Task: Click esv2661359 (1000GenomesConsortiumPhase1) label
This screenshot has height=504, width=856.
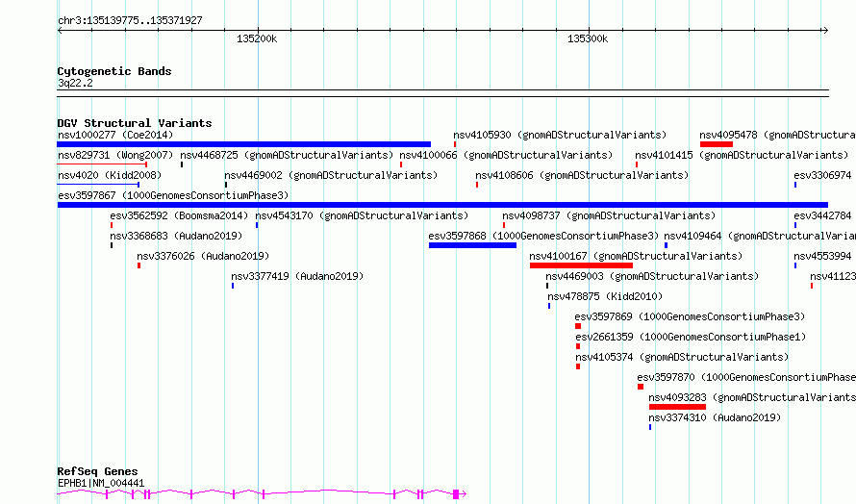Action: coord(691,337)
